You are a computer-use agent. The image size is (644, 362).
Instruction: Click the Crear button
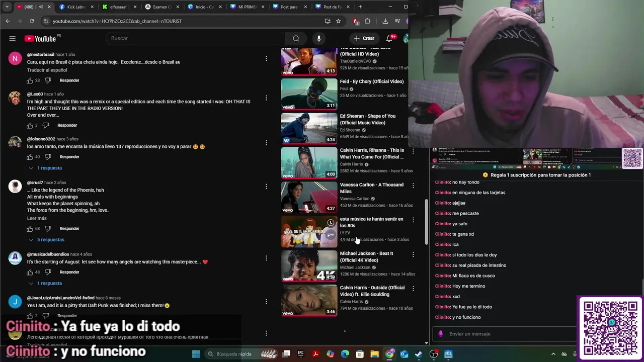click(x=364, y=38)
